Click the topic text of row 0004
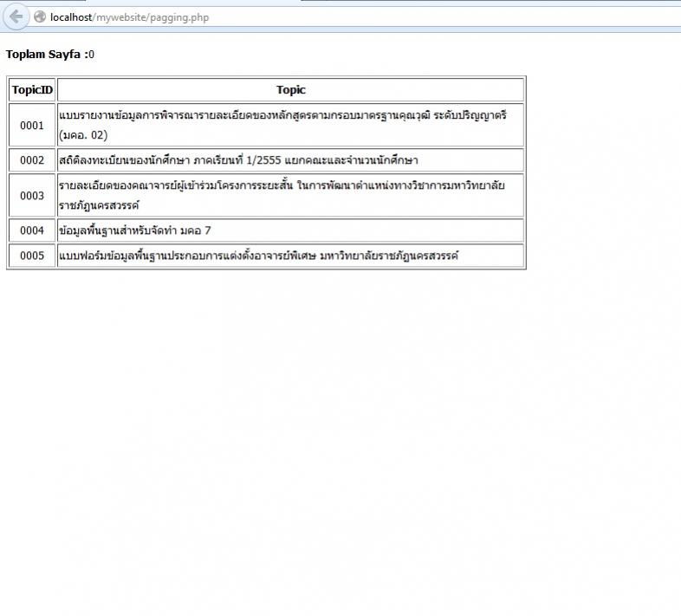 click(x=135, y=230)
